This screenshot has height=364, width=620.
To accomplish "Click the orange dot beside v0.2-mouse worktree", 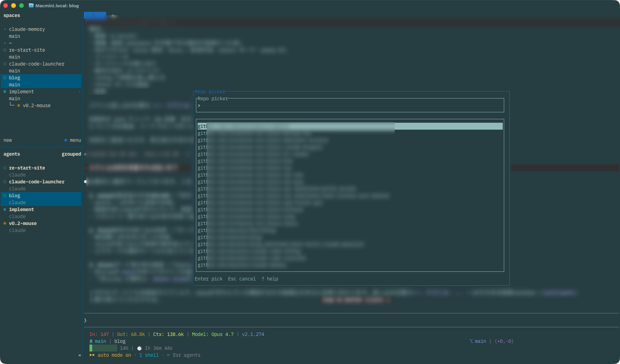I will (19, 105).
